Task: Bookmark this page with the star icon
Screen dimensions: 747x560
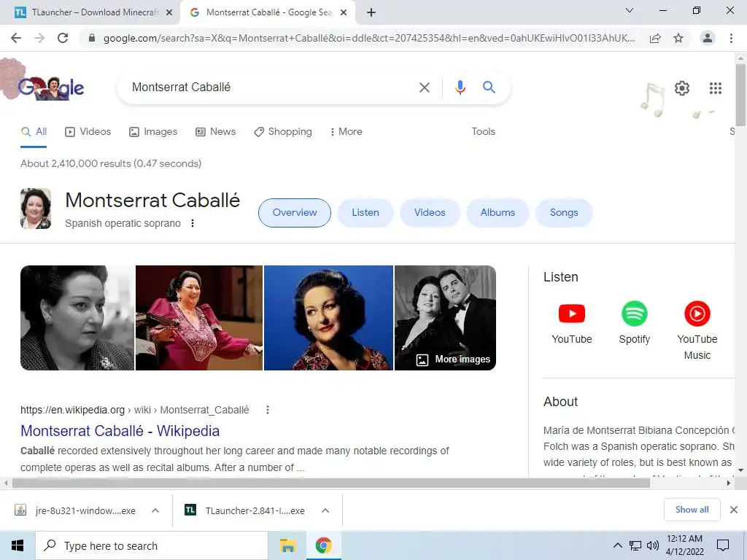Action: point(678,38)
